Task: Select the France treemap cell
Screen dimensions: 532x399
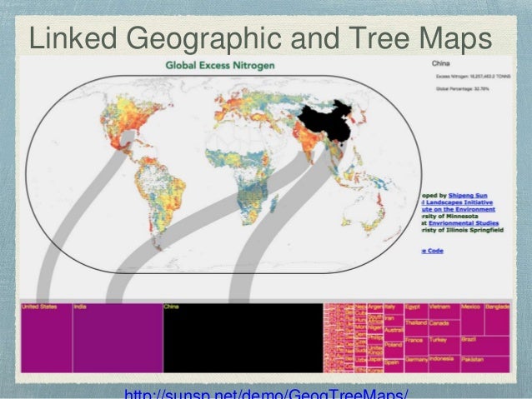Action: [x=416, y=346]
